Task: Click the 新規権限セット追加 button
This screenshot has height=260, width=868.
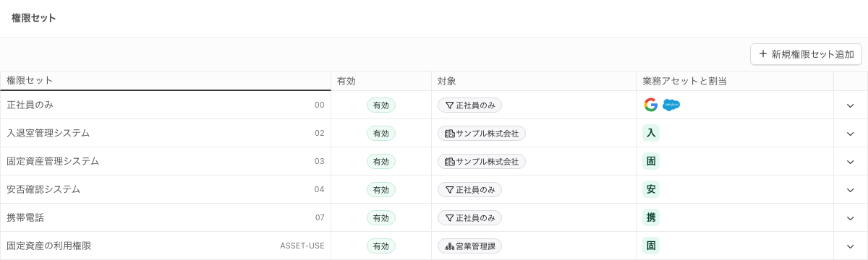Action: click(806, 53)
